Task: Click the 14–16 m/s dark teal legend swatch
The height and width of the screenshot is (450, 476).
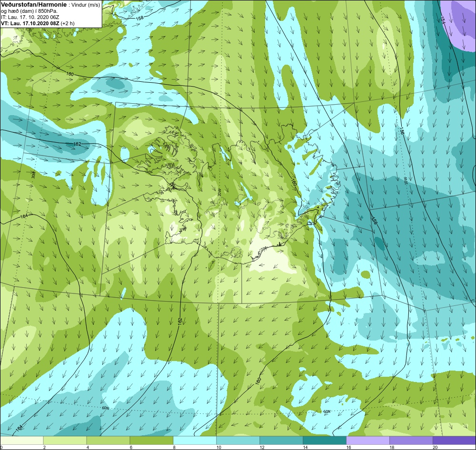Action: coord(325,440)
